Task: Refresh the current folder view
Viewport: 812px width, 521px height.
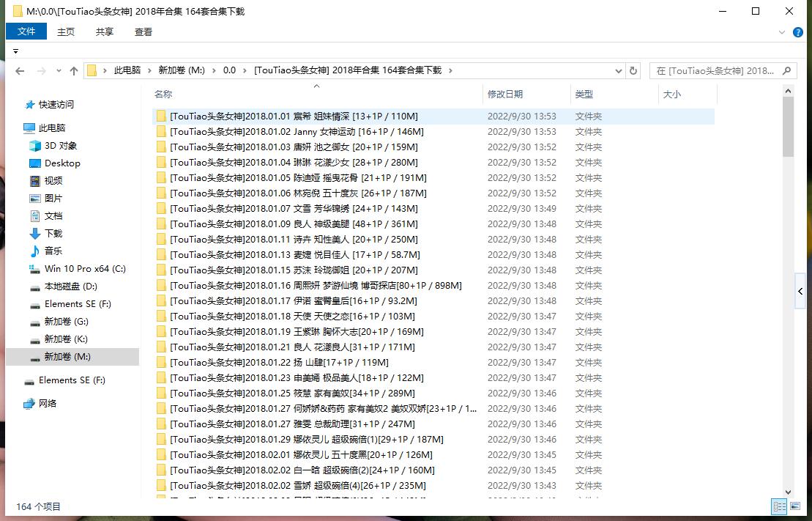Action: 633,71
